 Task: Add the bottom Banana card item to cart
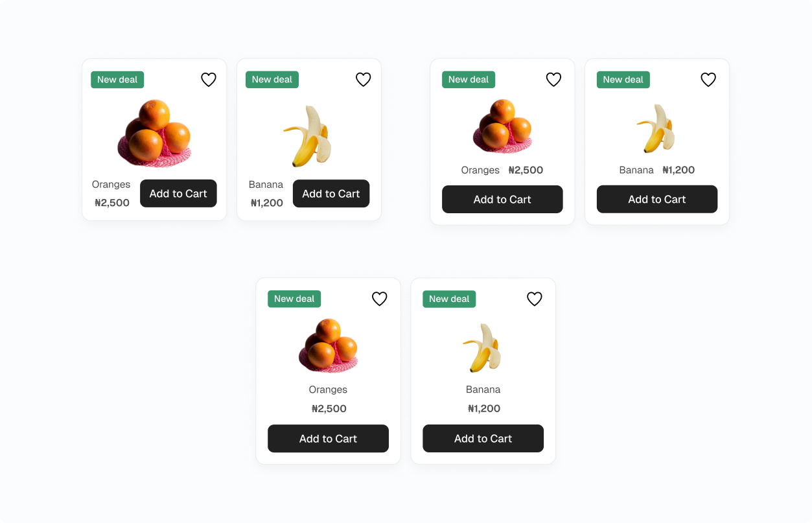483,439
